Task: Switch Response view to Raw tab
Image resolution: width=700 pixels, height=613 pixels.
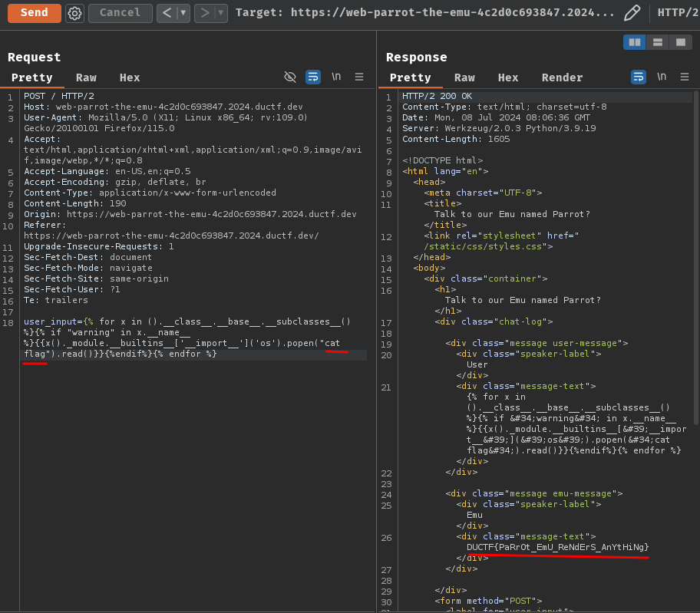Action: (x=464, y=77)
